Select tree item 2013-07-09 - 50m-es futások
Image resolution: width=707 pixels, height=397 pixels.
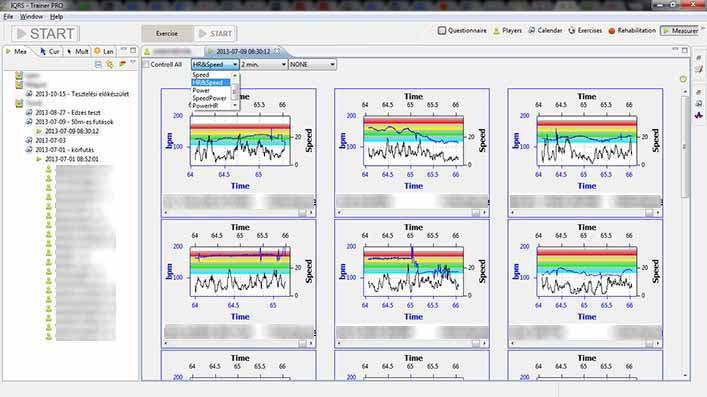[74, 122]
